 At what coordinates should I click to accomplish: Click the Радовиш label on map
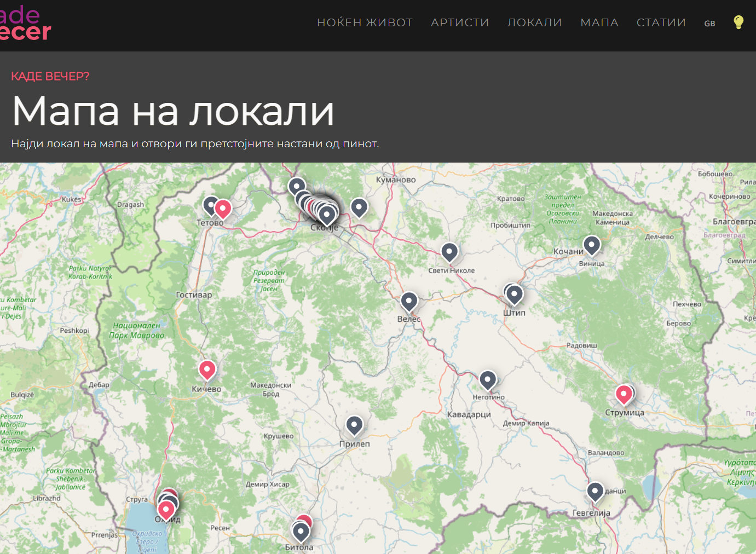coord(582,345)
